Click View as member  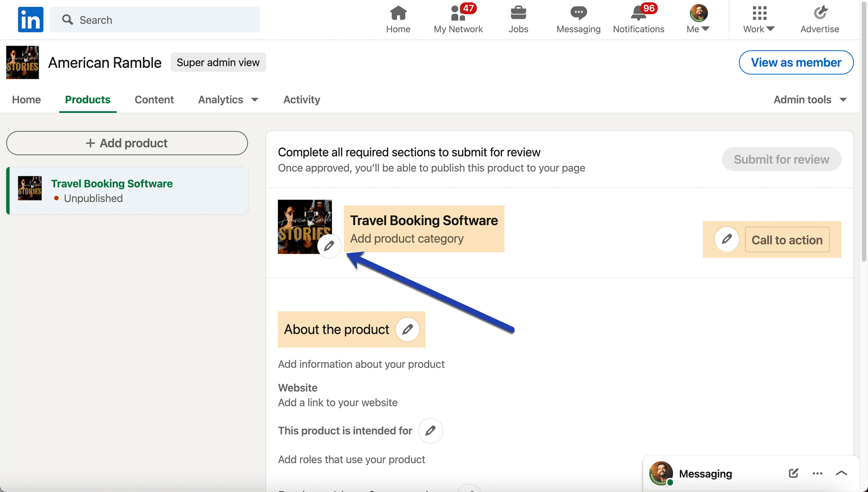coord(796,62)
